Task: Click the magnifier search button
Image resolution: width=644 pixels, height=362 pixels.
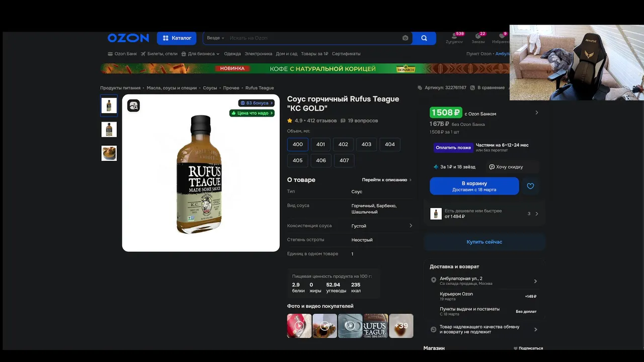Action: (x=424, y=38)
